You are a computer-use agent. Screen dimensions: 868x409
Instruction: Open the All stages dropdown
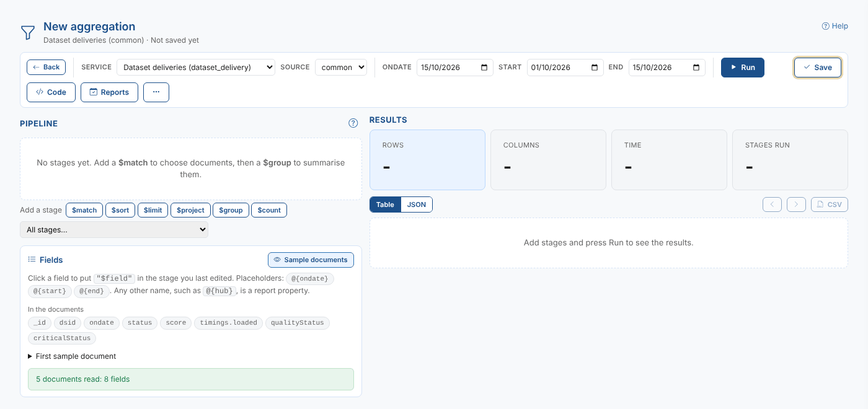[x=114, y=229]
